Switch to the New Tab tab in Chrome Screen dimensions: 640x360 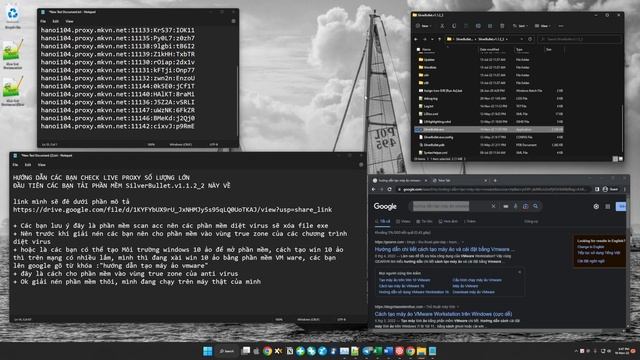[460, 180]
